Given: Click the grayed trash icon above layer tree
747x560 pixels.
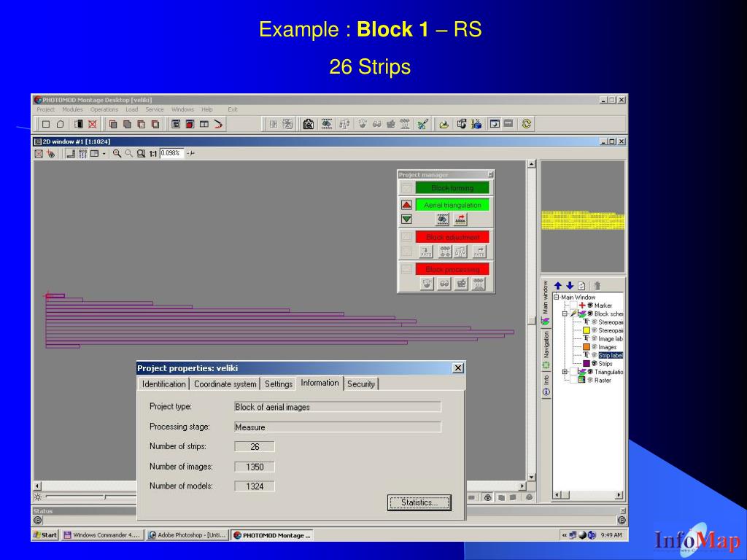Looking at the screenshot, I should (597, 286).
